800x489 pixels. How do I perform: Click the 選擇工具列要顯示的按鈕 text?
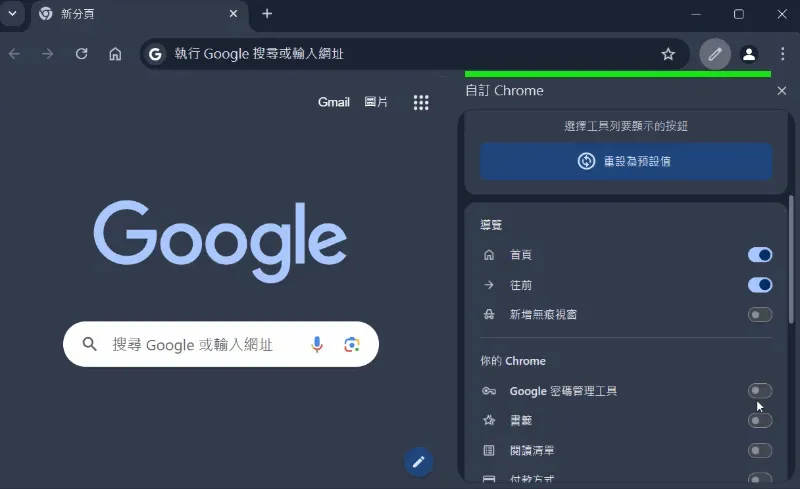click(x=626, y=126)
